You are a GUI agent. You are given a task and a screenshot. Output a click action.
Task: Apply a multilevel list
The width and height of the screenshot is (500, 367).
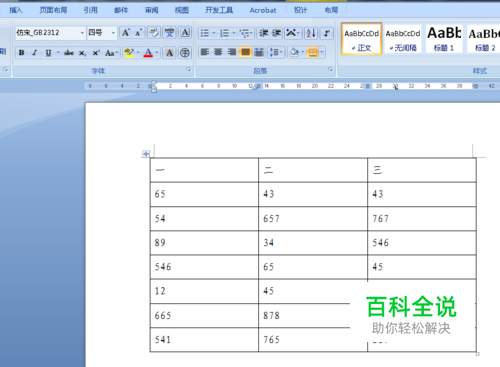tap(245, 33)
